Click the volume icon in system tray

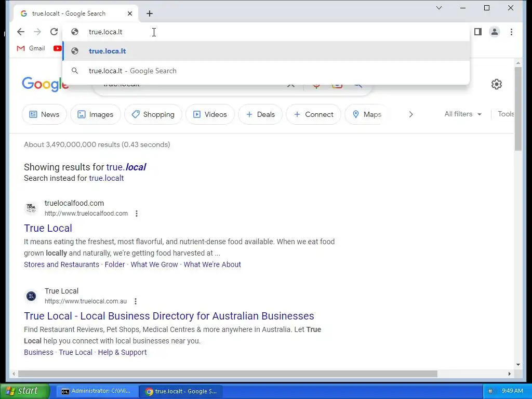coord(491,391)
